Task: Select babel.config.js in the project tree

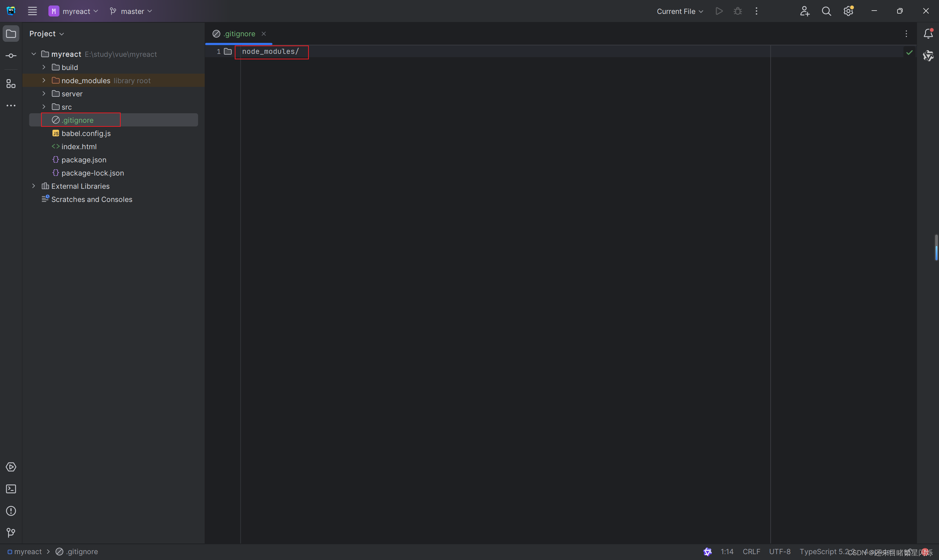Action: point(86,133)
